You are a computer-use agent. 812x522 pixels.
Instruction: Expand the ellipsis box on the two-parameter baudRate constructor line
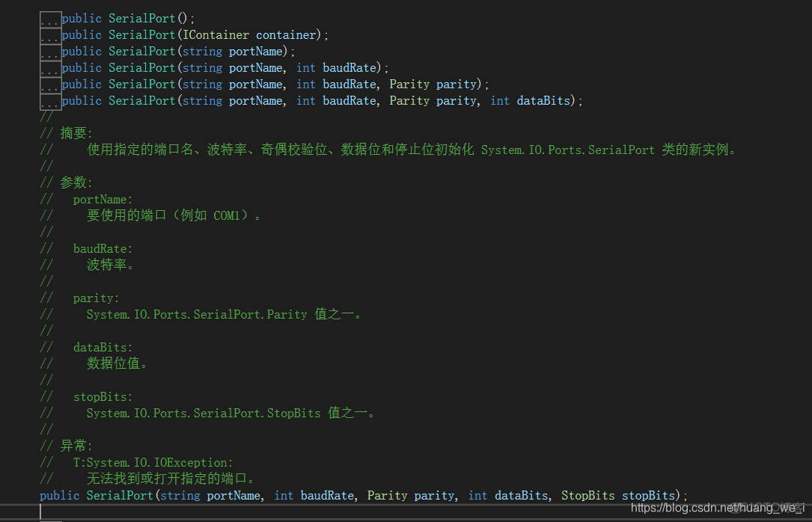[50, 68]
